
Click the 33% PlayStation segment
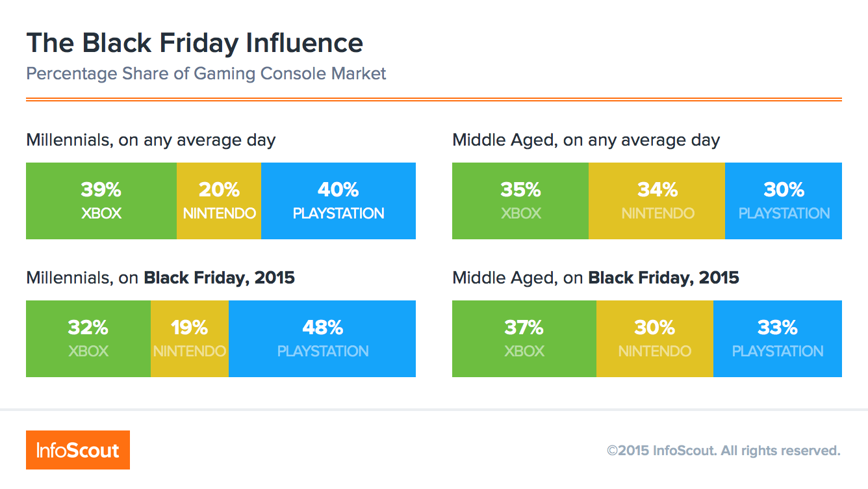point(778,339)
